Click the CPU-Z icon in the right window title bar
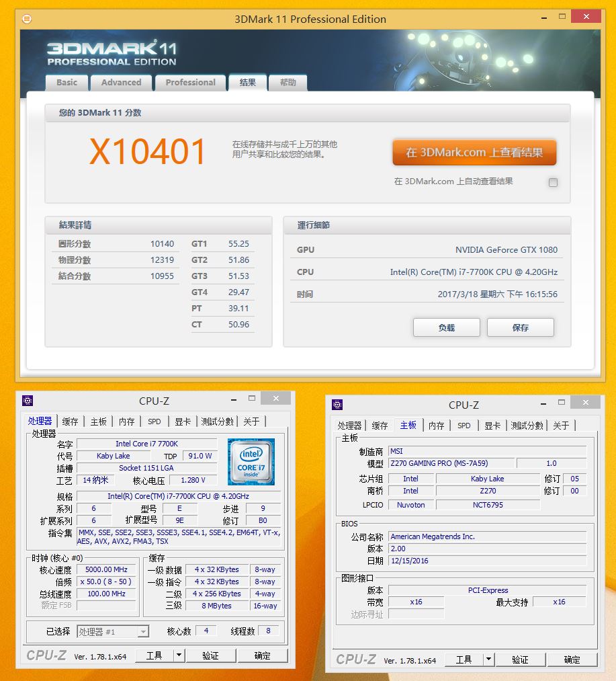The height and width of the screenshot is (681, 616). [x=337, y=405]
